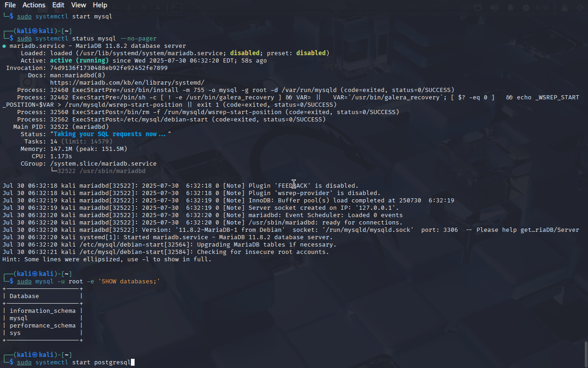Click the "Plugin 'wsrep-provider' is disabled" line
Image resolution: width=588 pixels, height=368 pixels.
coord(192,193)
